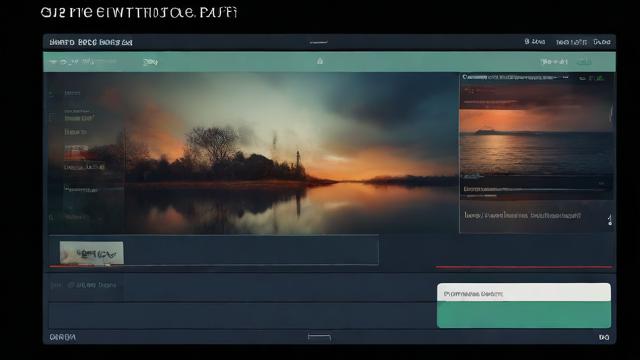Image resolution: width=640 pixels, height=360 pixels.
Task: Click the pin icon at right of caption text
Action: (609, 220)
